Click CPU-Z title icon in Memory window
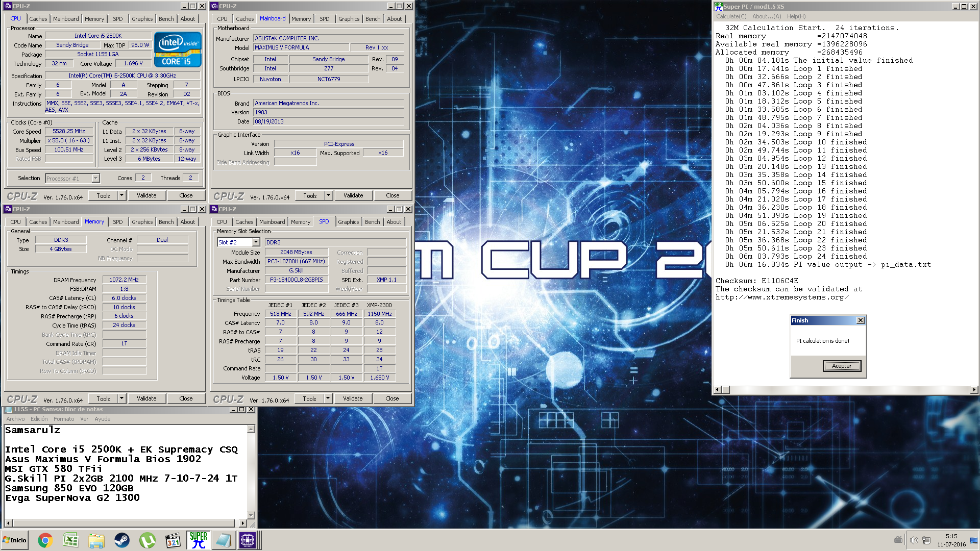Screen dimensions: 980x551 tap(7, 209)
